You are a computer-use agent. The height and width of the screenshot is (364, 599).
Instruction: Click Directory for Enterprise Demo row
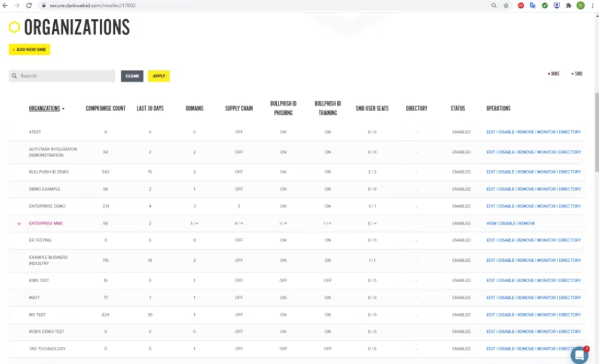(x=570, y=206)
